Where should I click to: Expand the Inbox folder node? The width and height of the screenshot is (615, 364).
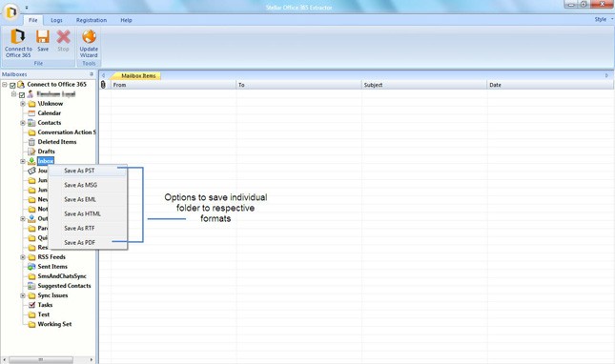pos(23,161)
